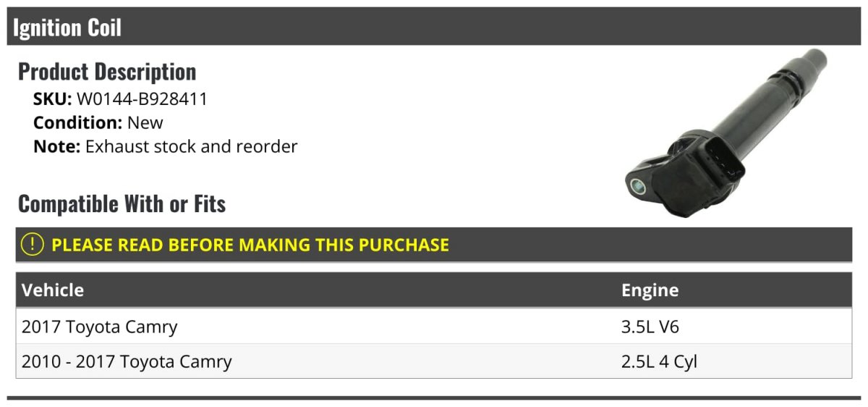868x407 pixels.
Task: Select the 2010 - 2017 Toyota Camry row
Action: (434, 361)
